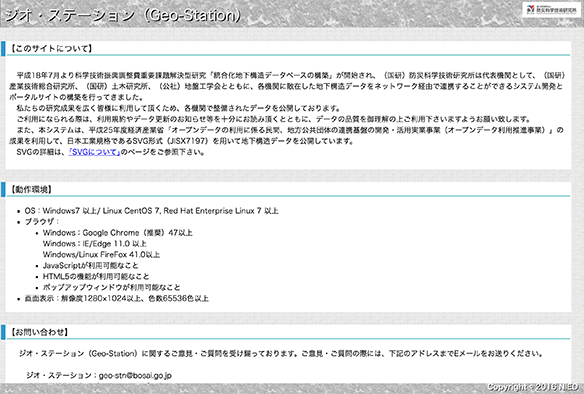The width and height of the screenshot is (584, 394).
Task: Click the Windows/Linux FireFox 41.0以上 line
Action: [101, 255]
